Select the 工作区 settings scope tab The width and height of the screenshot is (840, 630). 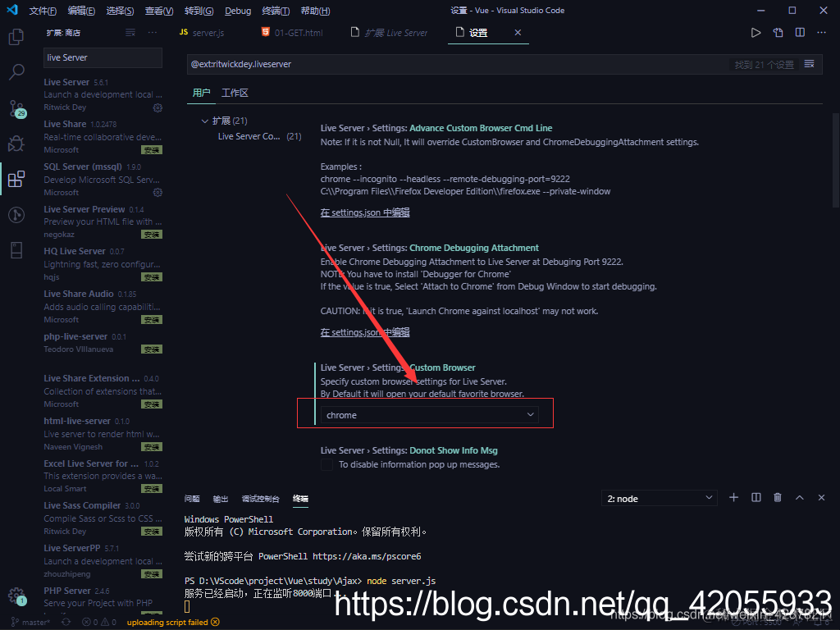235,94
